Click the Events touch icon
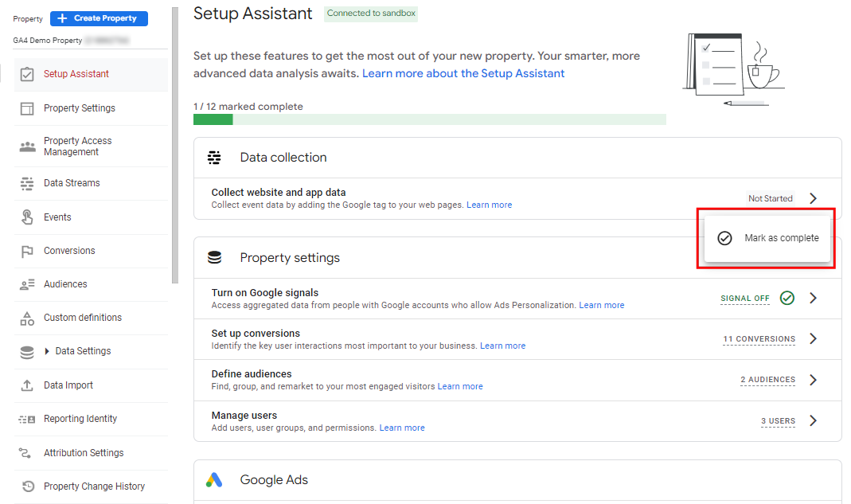Viewport: 851px width, 504px height. pos(27,217)
